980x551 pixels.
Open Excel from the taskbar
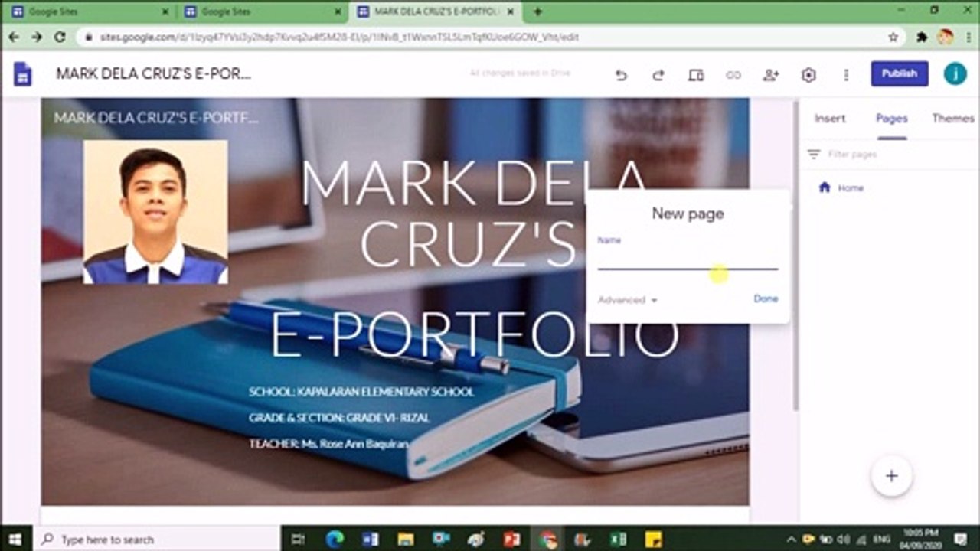(618, 540)
